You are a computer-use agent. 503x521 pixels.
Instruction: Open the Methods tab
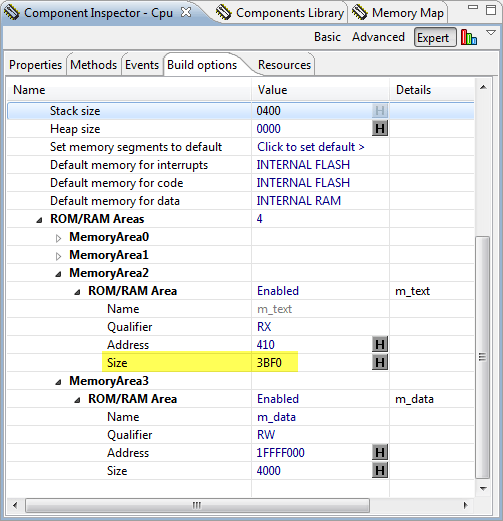pyautogui.click(x=94, y=65)
